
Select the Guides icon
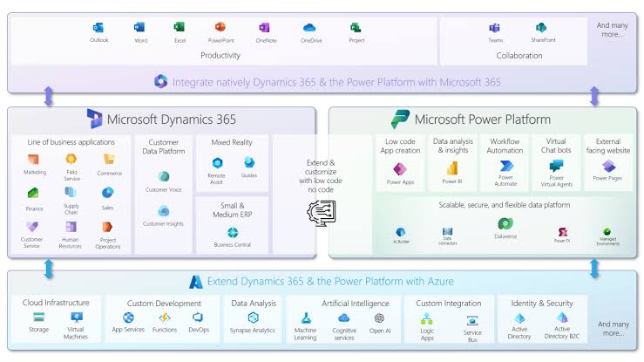pyautogui.click(x=249, y=162)
